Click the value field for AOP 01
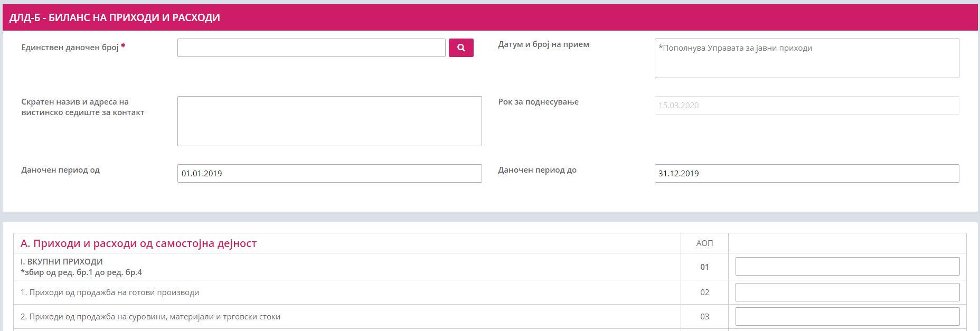The image size is (980, 331). pyautogui.click(x=847, y=267)
